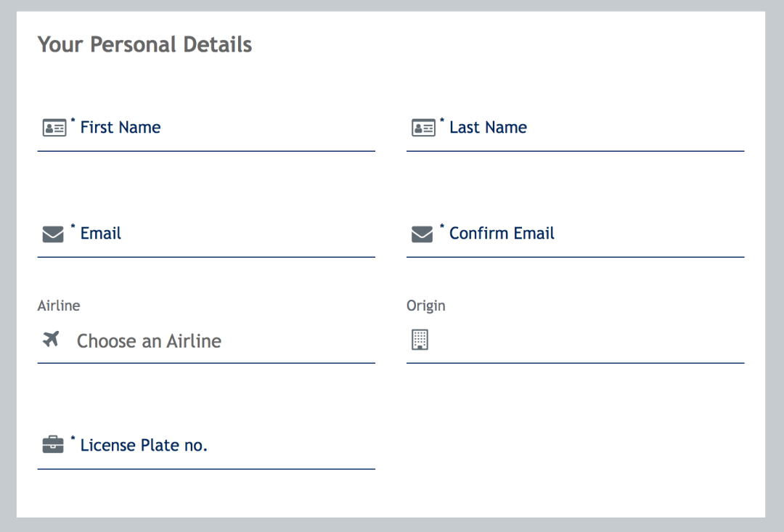Click the ID card icon beside Last Name
Image resolution: width=784 pixels, height=532 pixels.
click(x=423, y=128)
